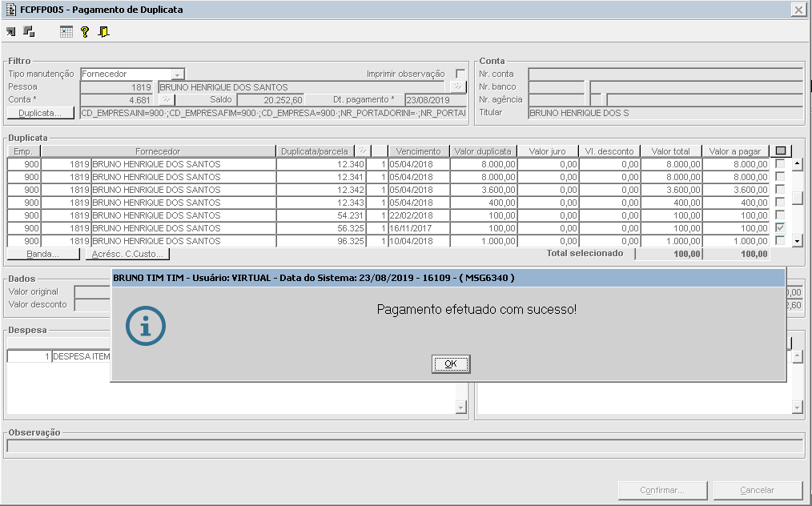812x506 pixels.
Task: Click the Observação text field
Action: click(404, 446)
